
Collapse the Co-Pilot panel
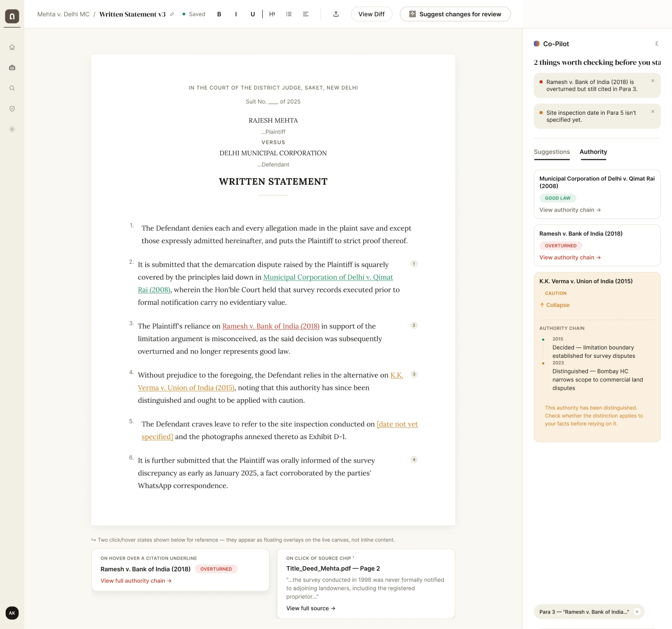pos(657,44)
